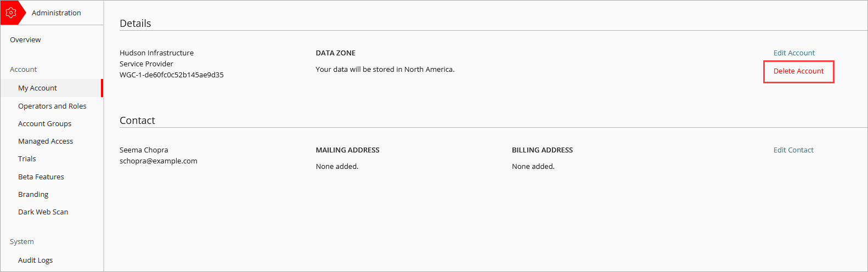Click the Edit Account link
This screenshot has height=272, width=868.
pyautogui.click(x=794, y=53)
